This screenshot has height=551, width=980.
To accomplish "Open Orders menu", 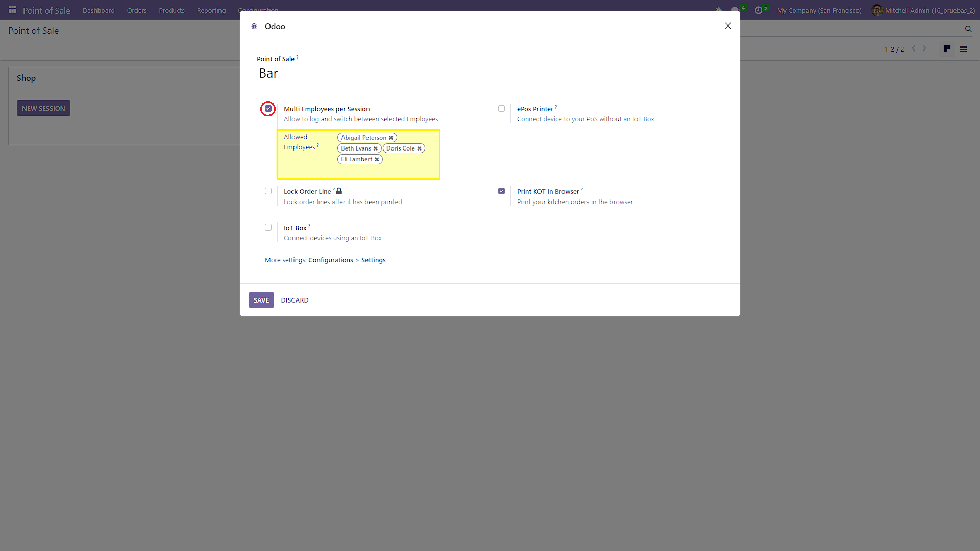I will coord(137,10).
